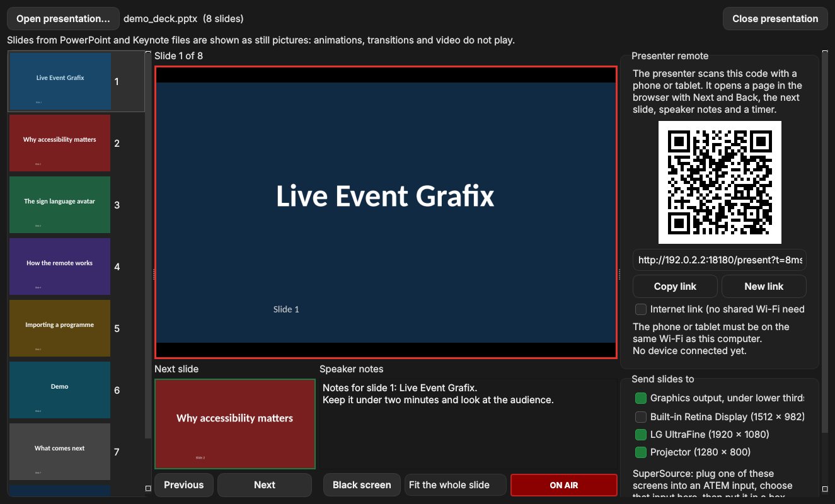835x504 pixels.
Task: Advance with the Next button
Action: (265, 485)
